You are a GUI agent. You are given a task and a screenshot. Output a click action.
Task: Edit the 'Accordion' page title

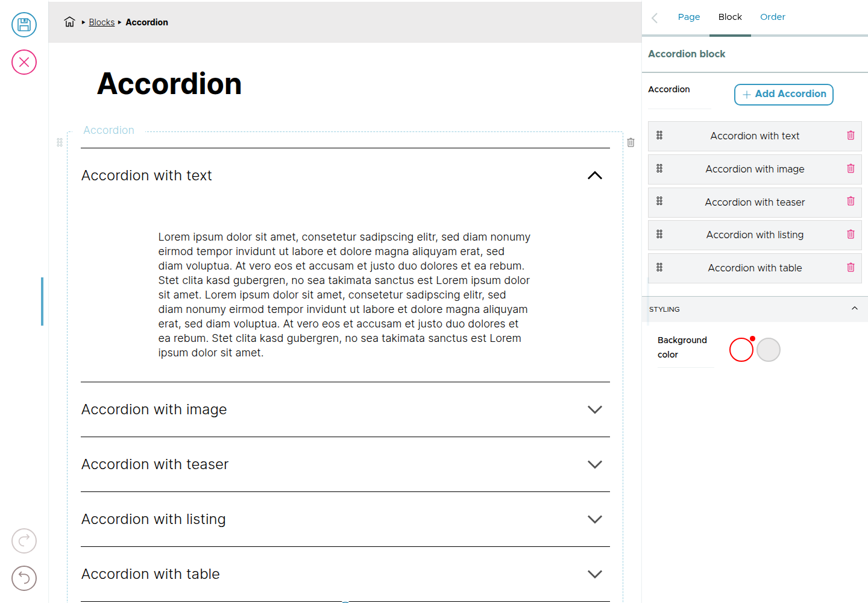click(x=169, y=84)
